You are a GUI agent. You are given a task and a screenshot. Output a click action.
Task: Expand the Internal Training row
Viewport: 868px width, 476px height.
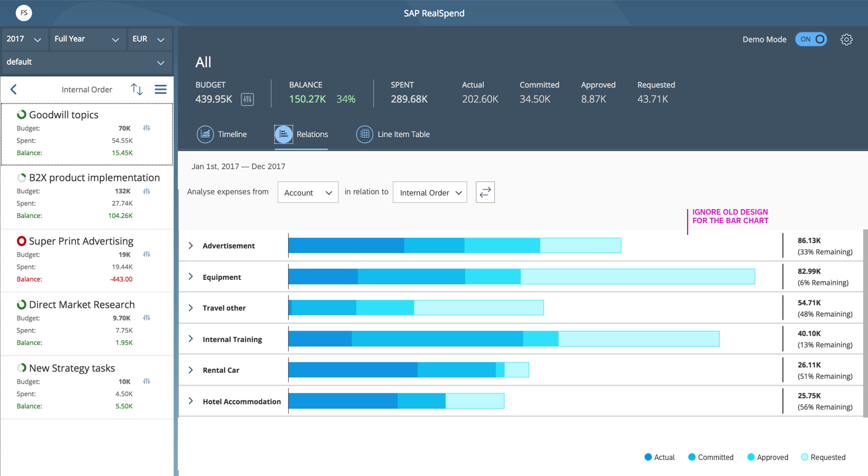(x=191, y=339)
